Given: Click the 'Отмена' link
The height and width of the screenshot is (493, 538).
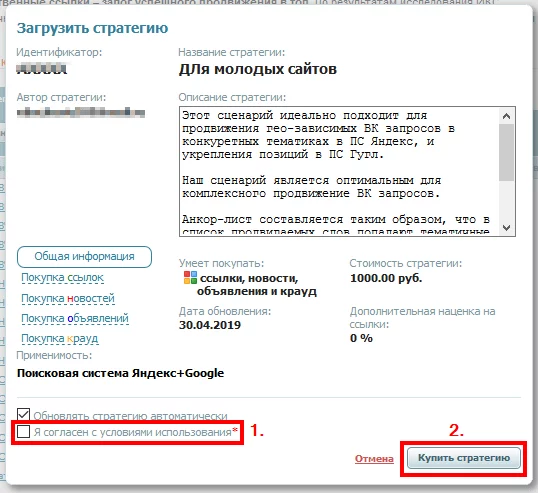Looking at the screenshot, I should point(374,459).
